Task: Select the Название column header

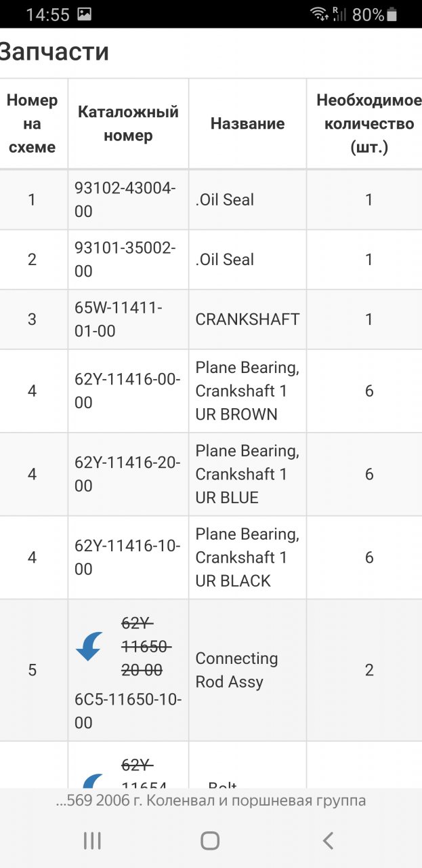Action: (247, 123)
